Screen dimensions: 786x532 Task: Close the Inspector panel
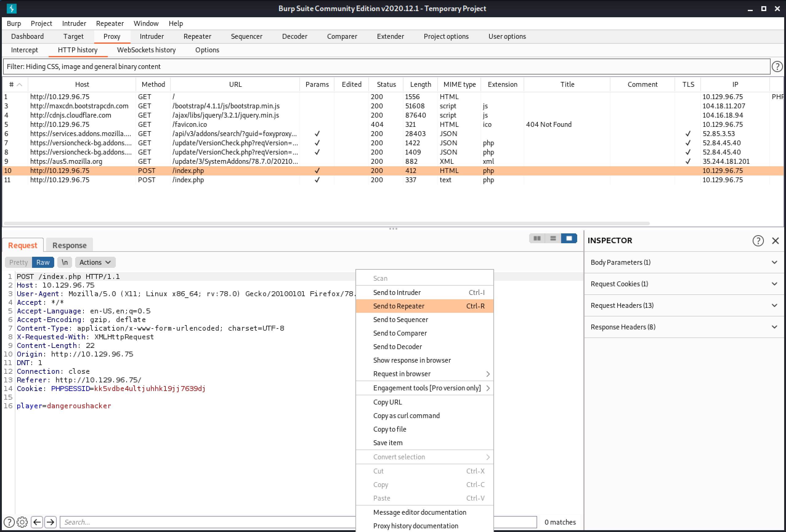776,241
